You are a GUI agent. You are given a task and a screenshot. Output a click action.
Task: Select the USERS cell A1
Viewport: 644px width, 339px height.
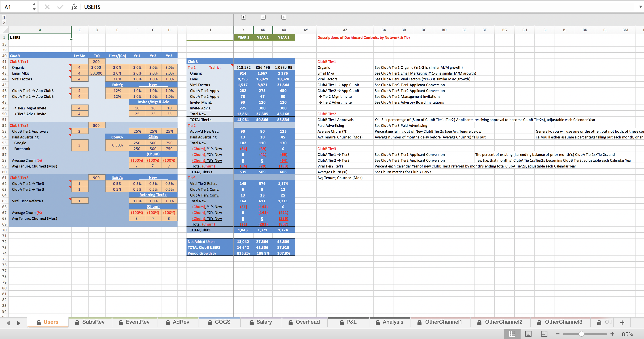40,38
